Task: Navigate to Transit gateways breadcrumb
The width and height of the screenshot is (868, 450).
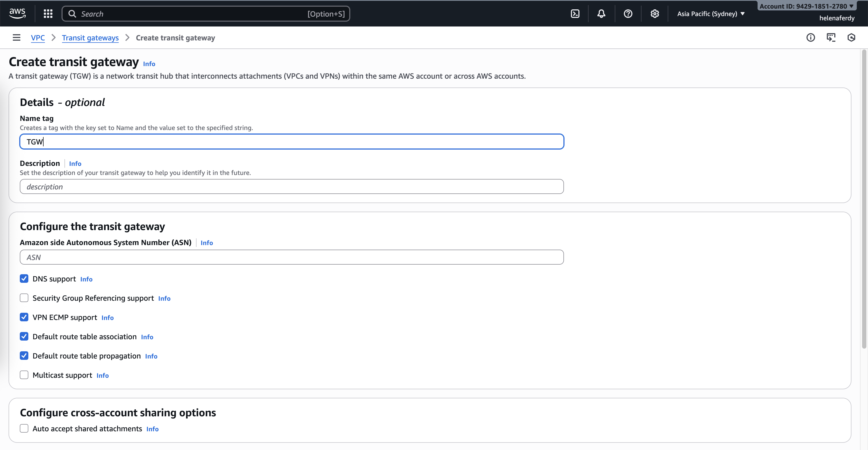Action: click(90, 38)
